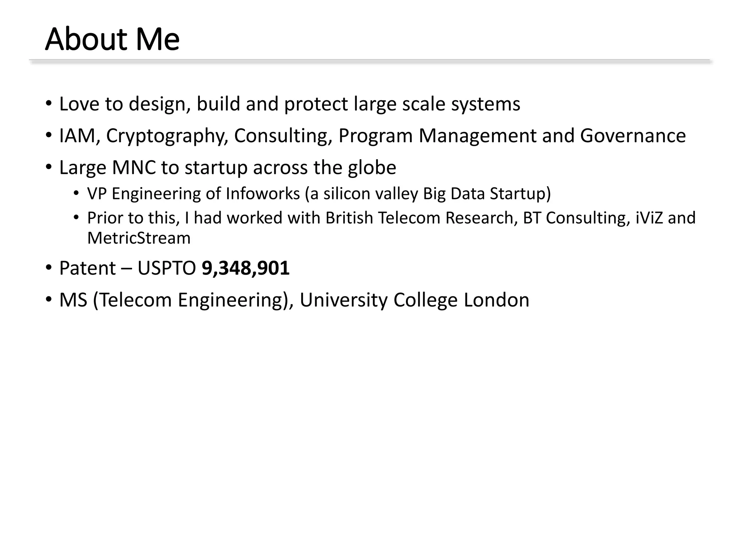747x560 pixels.
Task: Click the word "Infoworks"
Action: tap(263, 194)
